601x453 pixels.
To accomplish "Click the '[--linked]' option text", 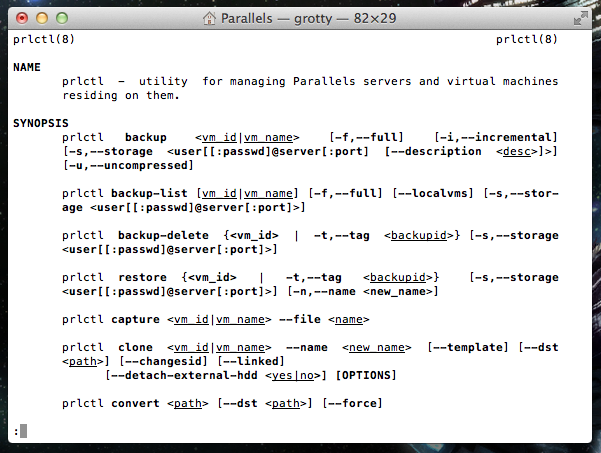I will coord(251,361).
